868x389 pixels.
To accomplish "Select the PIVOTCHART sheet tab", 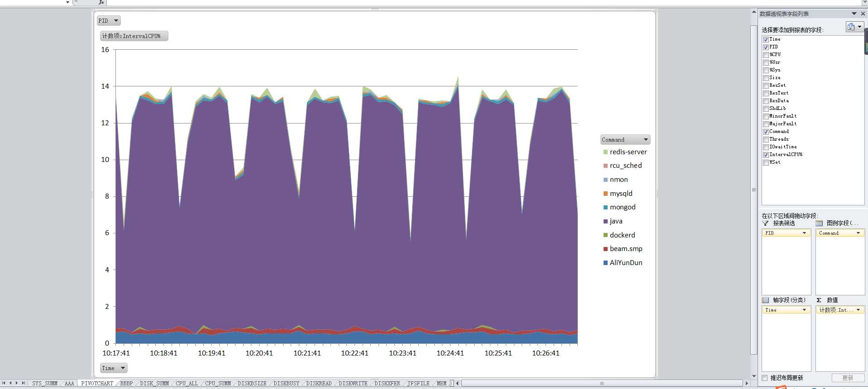I will coord(97,384).
